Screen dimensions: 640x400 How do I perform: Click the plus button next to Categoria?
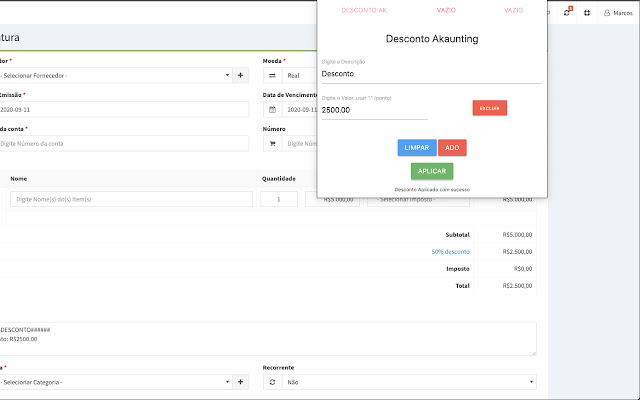click(x=240, y=382)
